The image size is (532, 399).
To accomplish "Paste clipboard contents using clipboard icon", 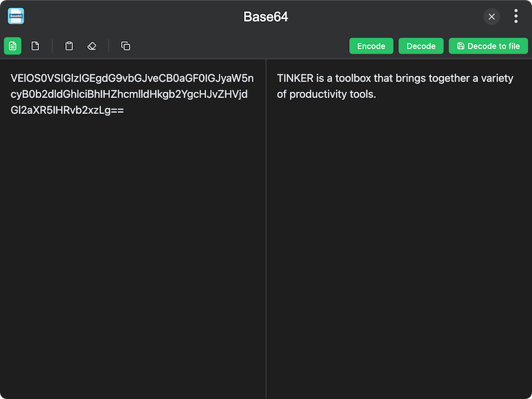I will 69,46.
